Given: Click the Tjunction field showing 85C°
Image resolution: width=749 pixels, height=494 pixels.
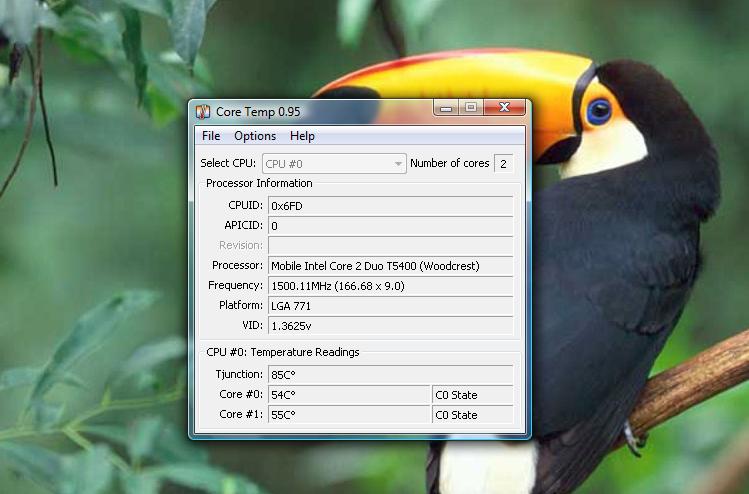Looking at the screenshot, I should (x=390, y=375).
